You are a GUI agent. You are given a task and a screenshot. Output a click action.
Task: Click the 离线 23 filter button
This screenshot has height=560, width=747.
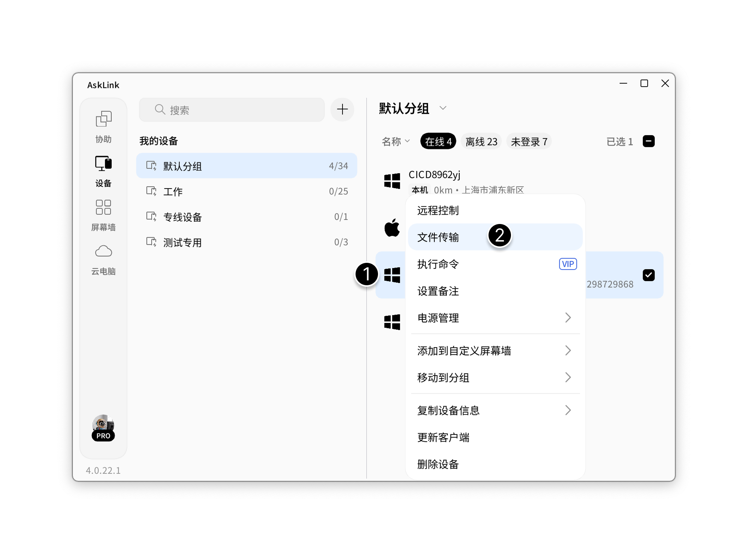tap(481, 141)
